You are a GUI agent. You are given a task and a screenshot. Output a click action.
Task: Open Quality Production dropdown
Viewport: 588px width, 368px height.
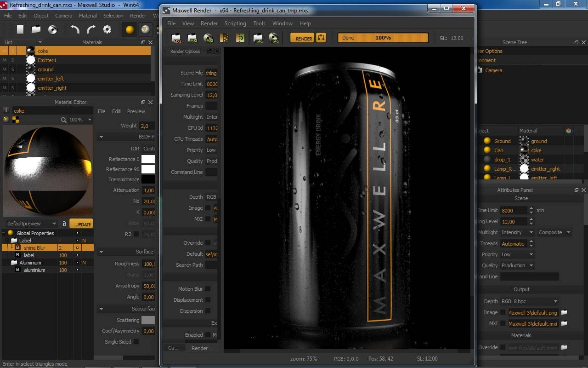coord(517,265)
